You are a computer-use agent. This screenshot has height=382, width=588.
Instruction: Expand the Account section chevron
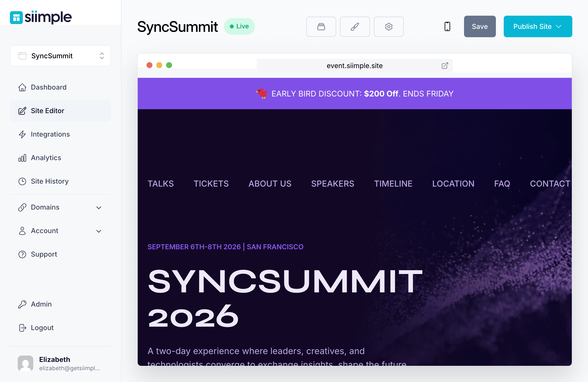tap(98, 231)
